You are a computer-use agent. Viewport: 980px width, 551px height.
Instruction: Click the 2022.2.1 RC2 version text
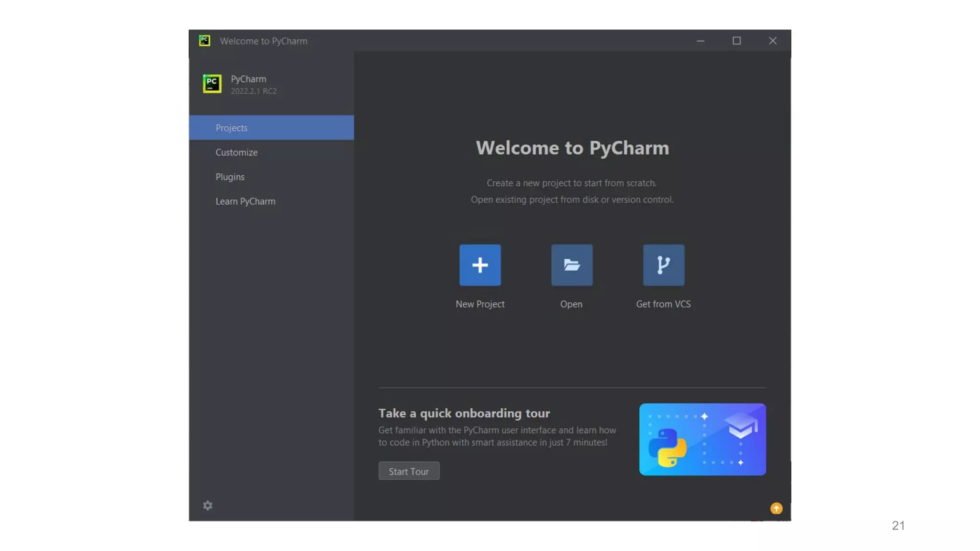(254, 91)
